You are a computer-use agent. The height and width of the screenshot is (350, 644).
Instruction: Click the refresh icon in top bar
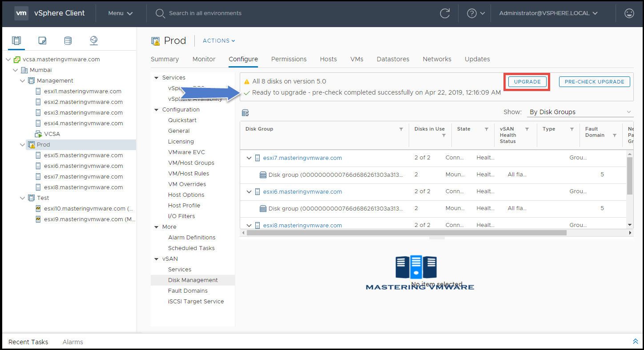(445, 13)
